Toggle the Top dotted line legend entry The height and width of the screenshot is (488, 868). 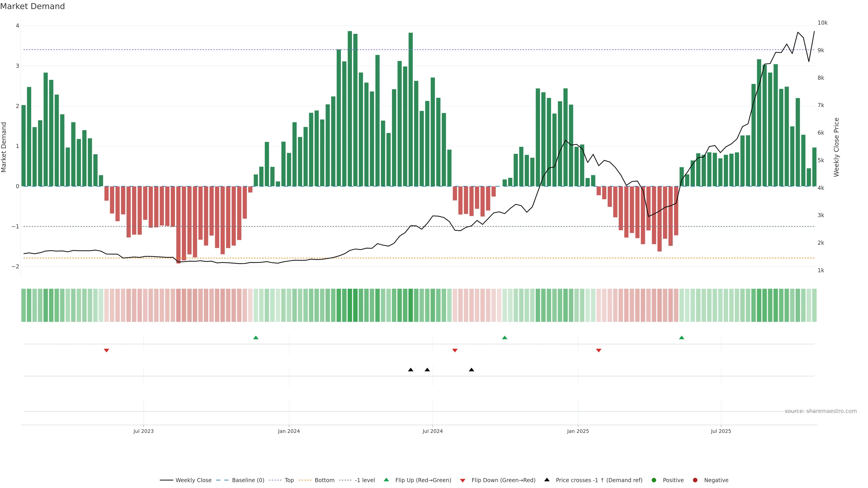pyautogui.click(x=289, y=480)
